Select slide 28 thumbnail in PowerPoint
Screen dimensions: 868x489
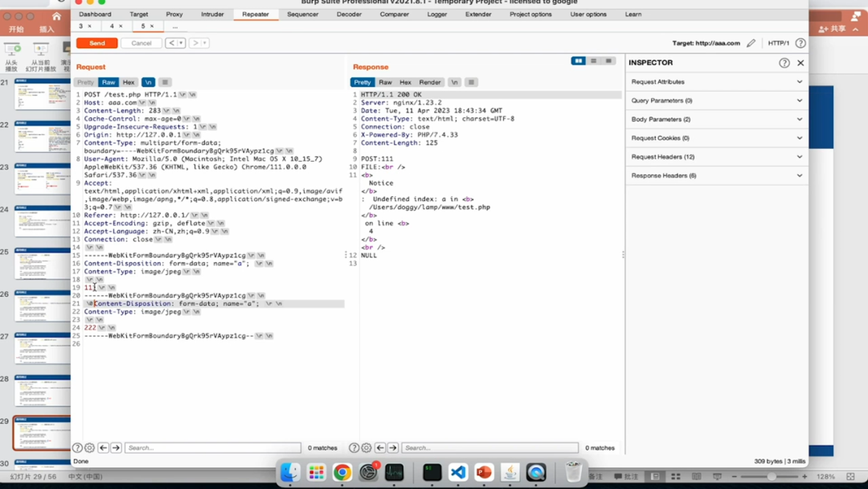pyautogui.click(x=43, y=390)
